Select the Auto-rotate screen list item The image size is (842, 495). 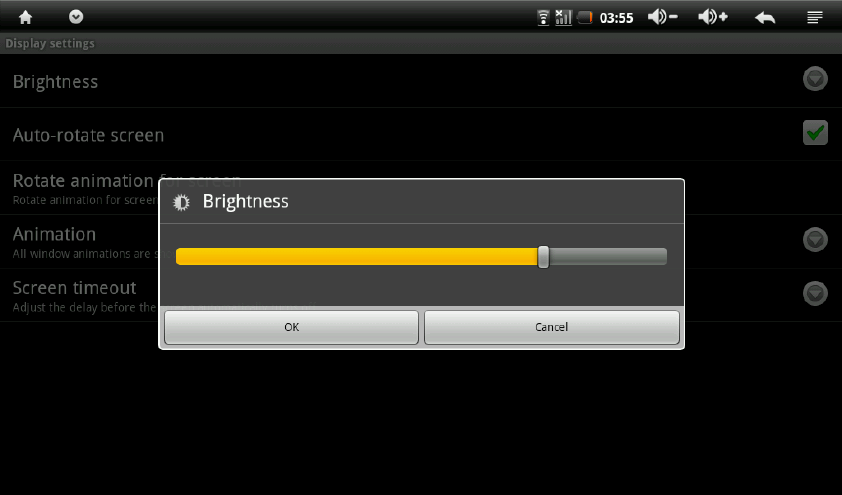coord(421,134)
